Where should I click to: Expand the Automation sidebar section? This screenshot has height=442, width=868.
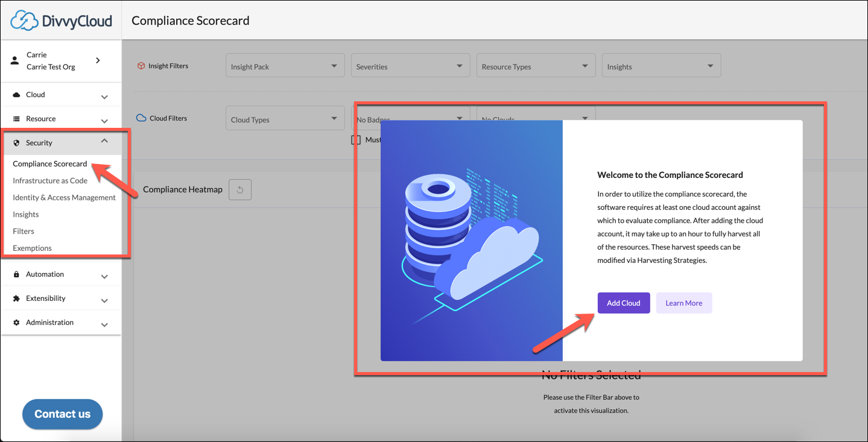[104, 277]
